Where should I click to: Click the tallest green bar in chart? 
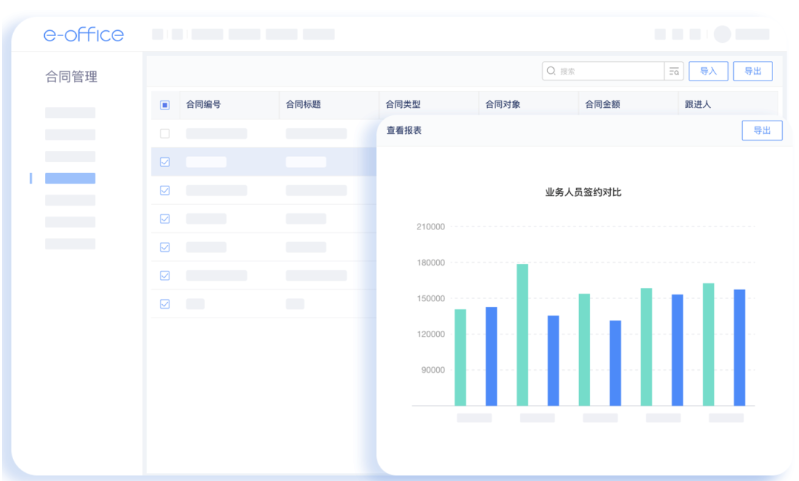(x=522, y=334)
